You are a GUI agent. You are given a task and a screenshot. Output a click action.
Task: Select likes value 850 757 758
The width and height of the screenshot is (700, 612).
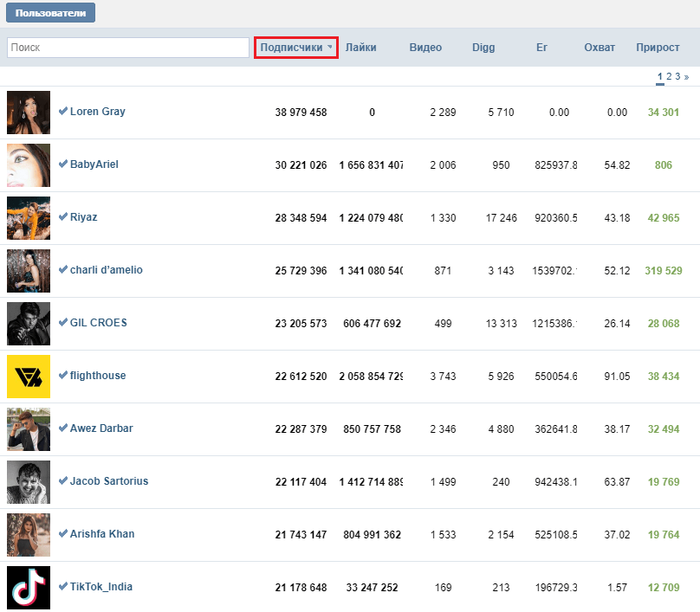coord(372,429)
